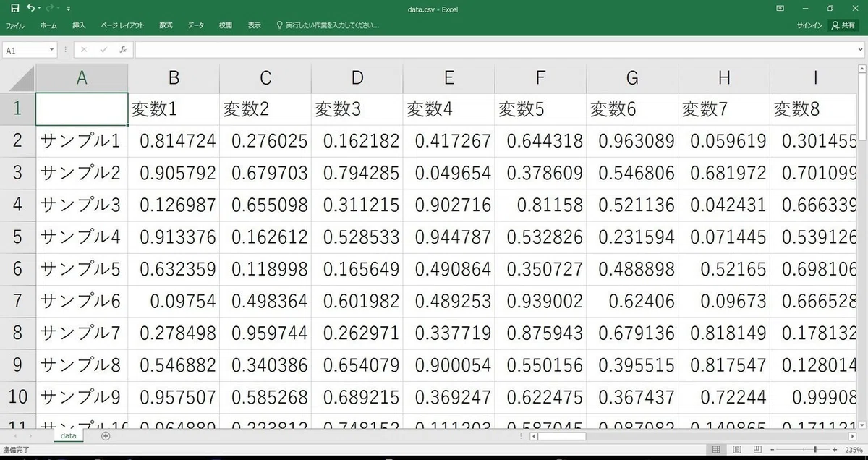This screenshot has height=460, width=868.
Task: Open the Name Box dropdown arrow
Action: pyautogui.click(x=52, y=50)
